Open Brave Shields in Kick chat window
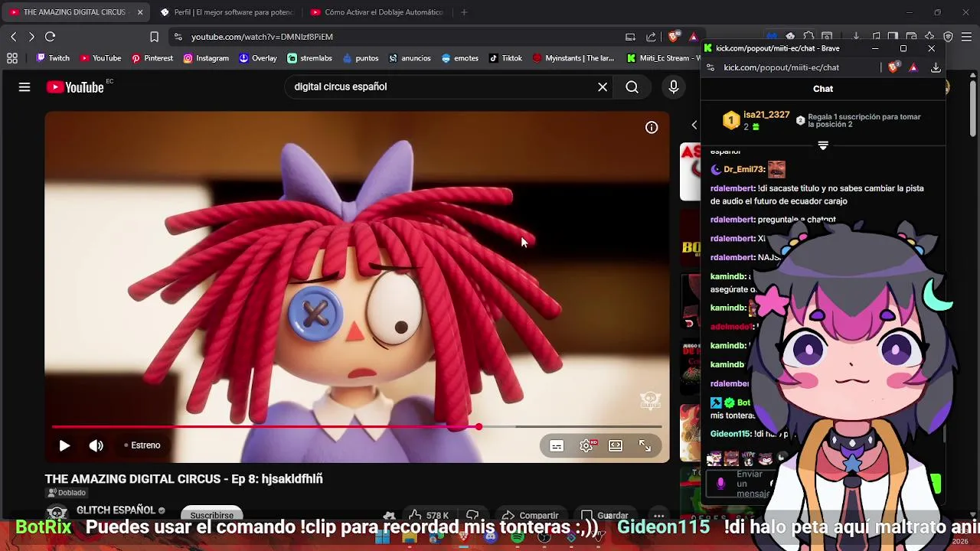This screenshot has height=551, width=980. click(x=893, y=67)
